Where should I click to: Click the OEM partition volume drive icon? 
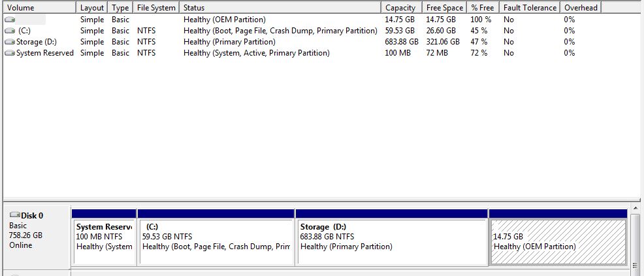tap(10, 20)
